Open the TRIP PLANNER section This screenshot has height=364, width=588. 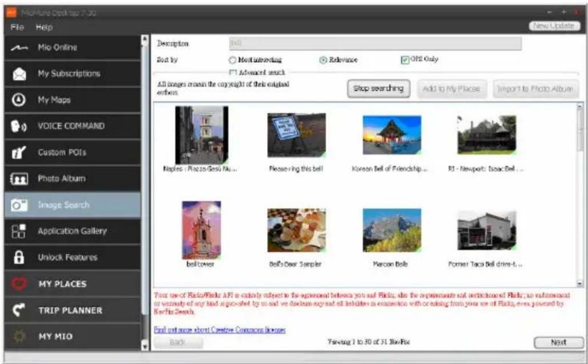click(73, 310)
